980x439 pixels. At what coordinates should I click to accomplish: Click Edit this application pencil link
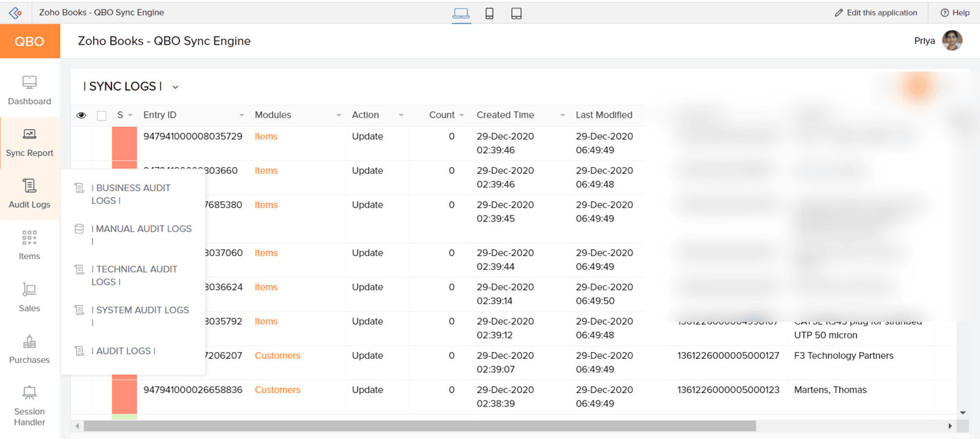876,13
